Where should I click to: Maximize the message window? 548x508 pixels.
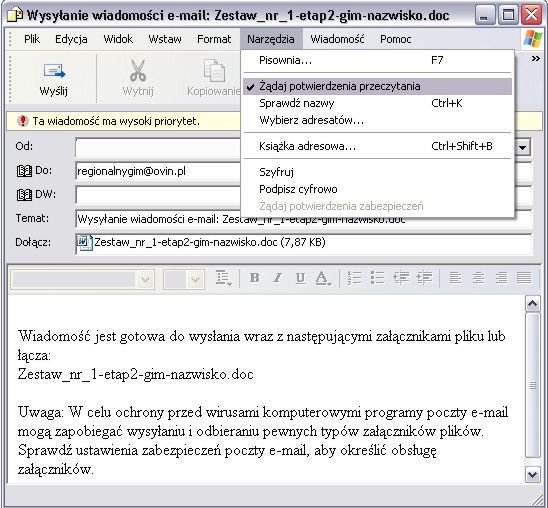click(508, 15)
